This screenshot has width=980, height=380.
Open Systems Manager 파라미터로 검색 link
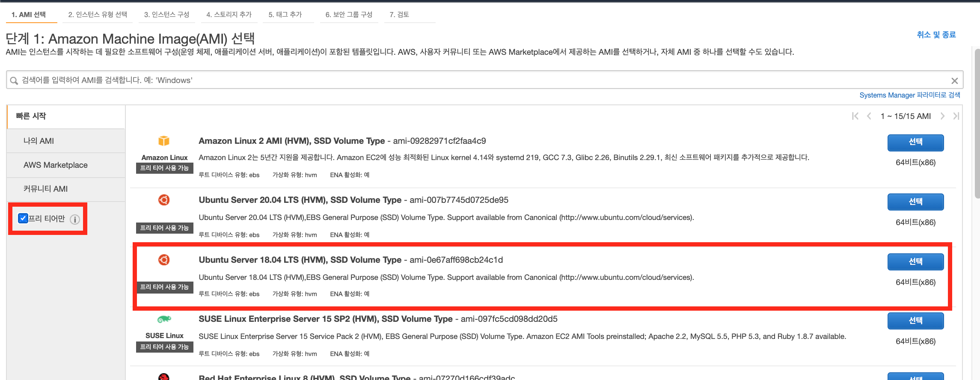point(910,95)
